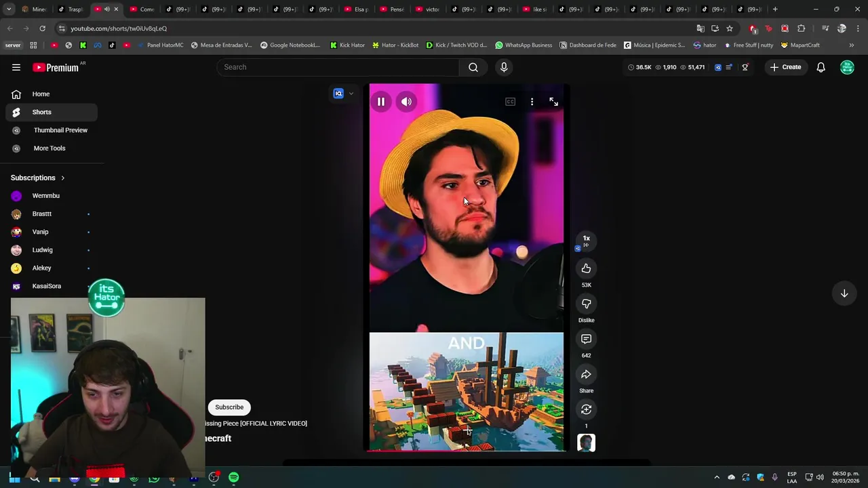Screen dimensions: 868x488
Task: Open the browser Extensions puzzle icon
Action: pyautogui.click(x=802, y=28)
